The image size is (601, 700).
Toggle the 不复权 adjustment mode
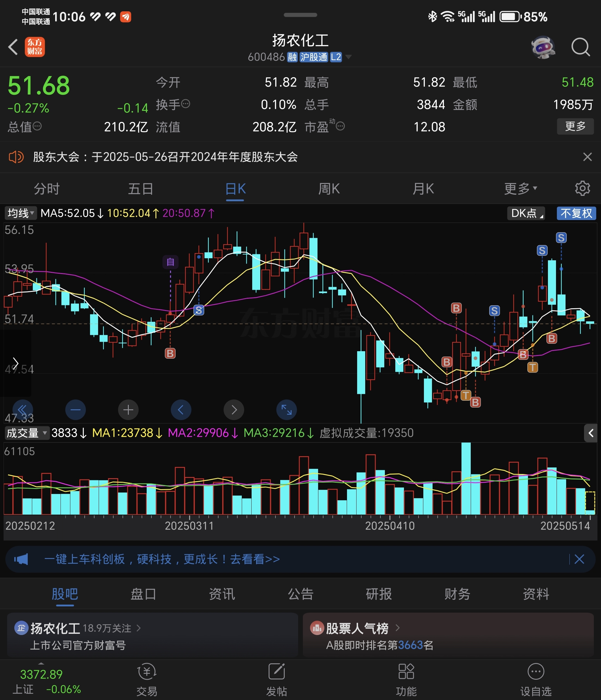coord(576,213)
